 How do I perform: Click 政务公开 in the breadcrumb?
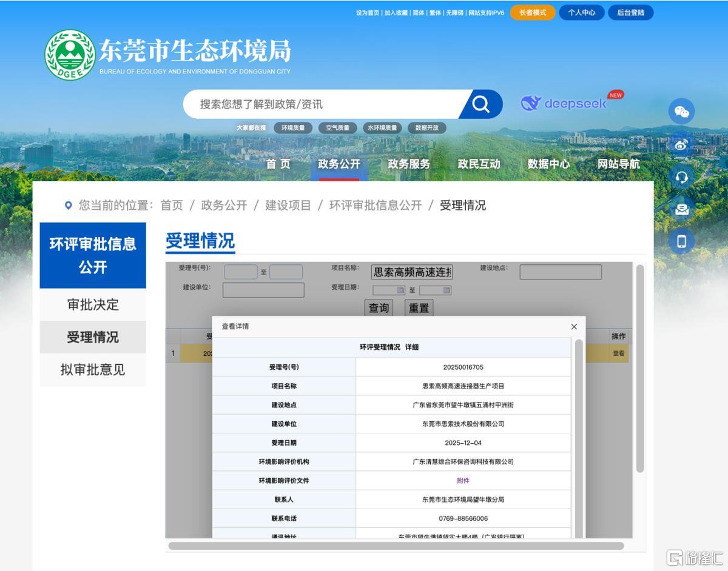point(224,205)
